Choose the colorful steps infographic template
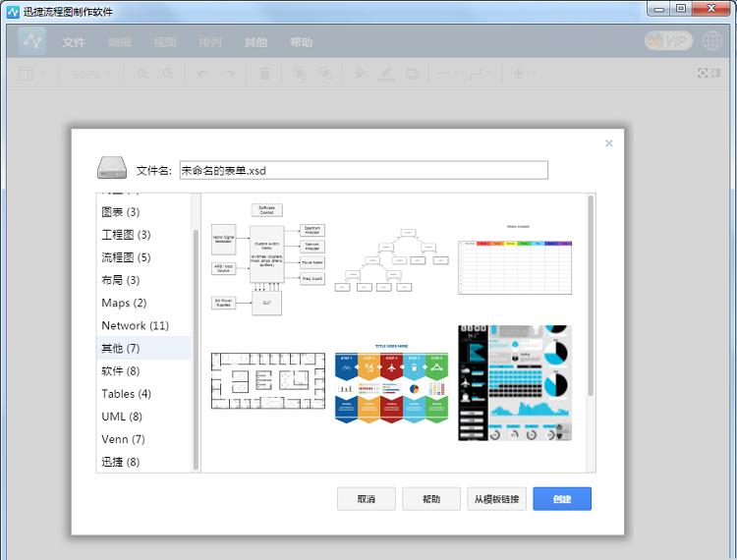 click(391, 383)
